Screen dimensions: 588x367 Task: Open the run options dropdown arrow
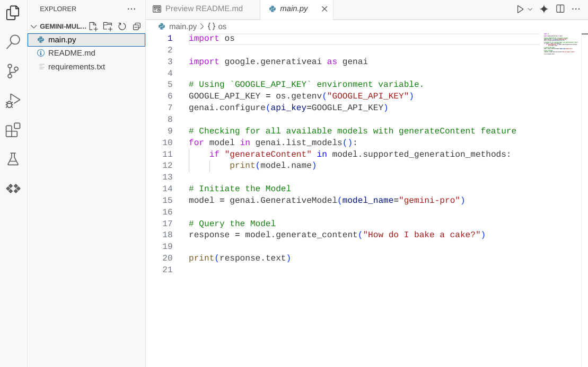point(530,9)
